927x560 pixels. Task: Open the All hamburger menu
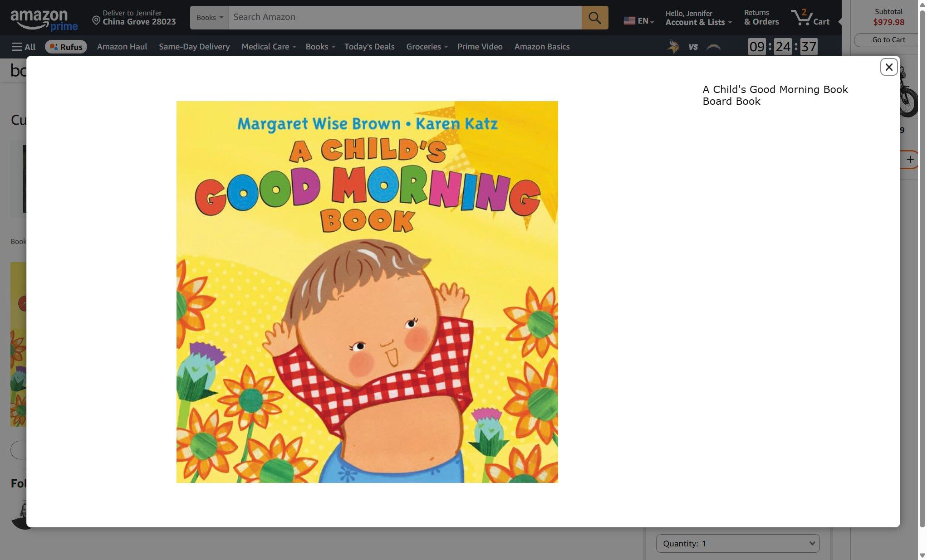tap(23, 47)
